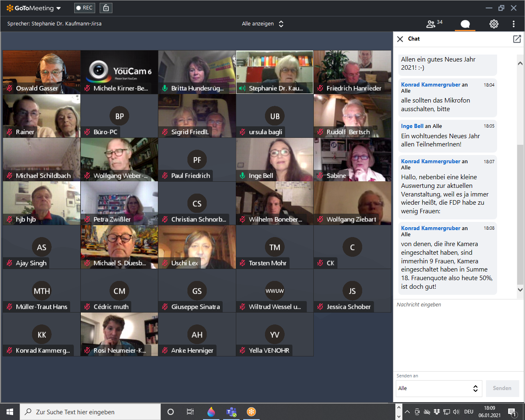Expand the GoToMeeting menu dropdown

coord(59,8)
